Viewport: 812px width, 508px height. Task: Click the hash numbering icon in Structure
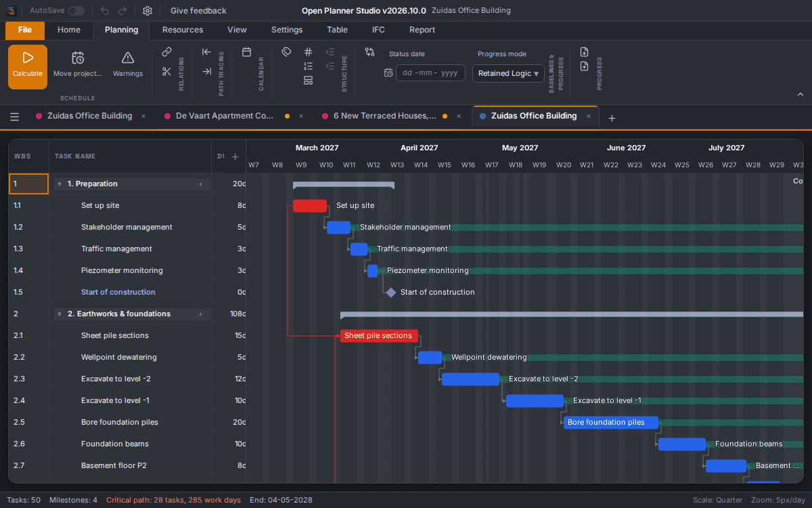[x=308, y=52]
